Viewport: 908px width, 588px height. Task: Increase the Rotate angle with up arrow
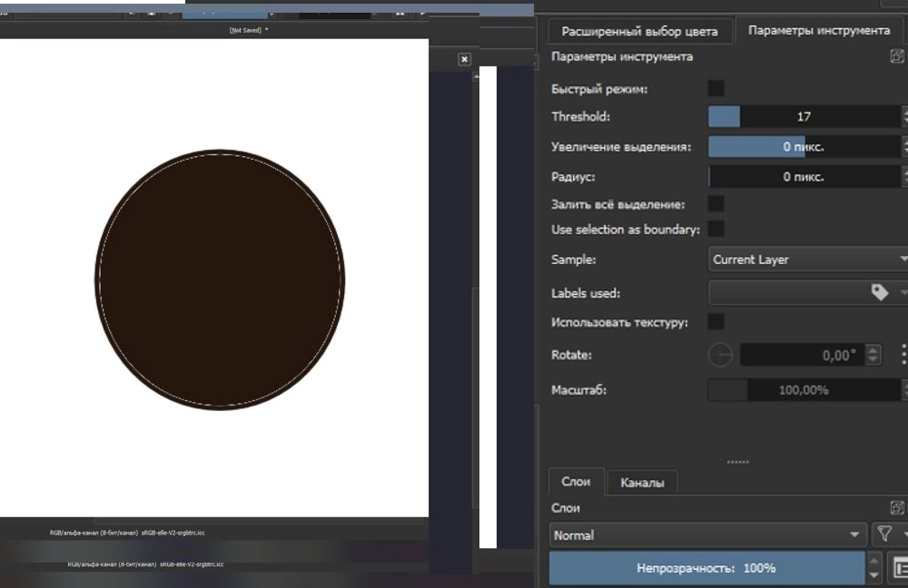[x=873, y=349]
